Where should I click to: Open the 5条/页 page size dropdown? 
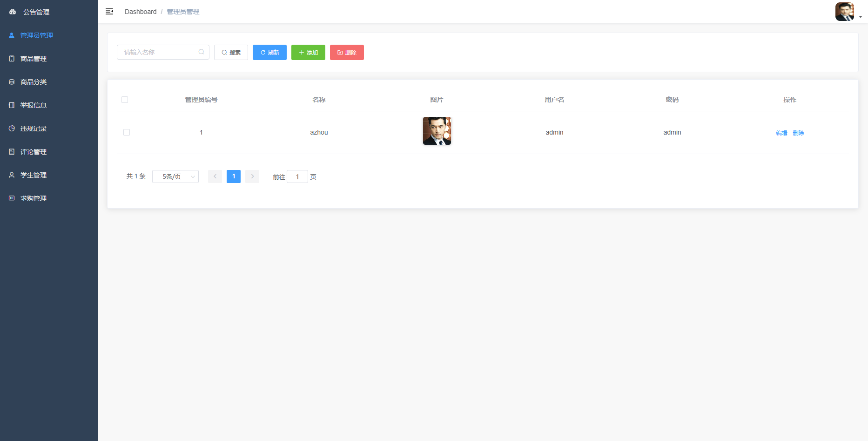coord(175,176)
